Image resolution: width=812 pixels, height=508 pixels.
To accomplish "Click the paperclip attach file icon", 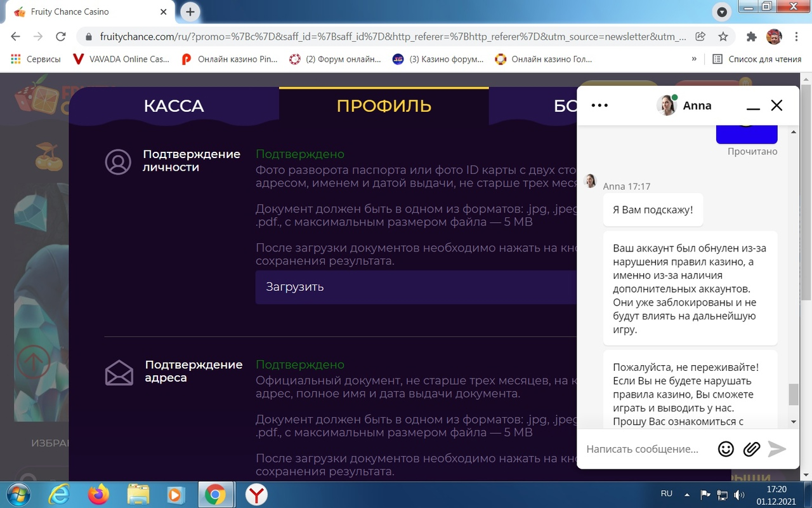I will pos(751,449).
